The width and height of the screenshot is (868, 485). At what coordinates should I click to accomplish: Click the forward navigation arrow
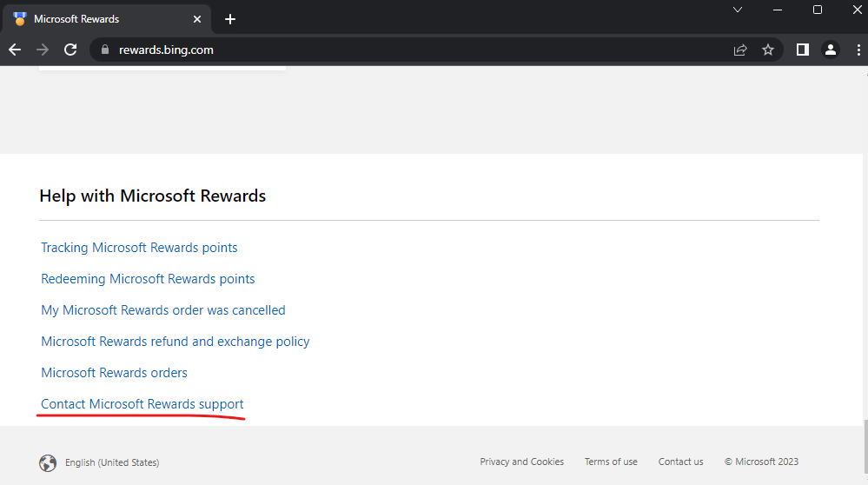pyautogui.click(x=43, y=50)
